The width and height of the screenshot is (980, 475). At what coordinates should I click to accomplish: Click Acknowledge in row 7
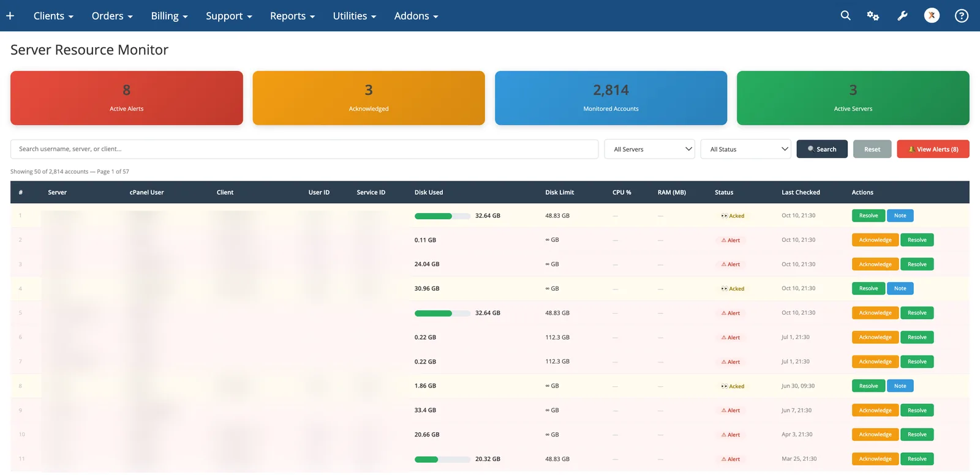875,362
